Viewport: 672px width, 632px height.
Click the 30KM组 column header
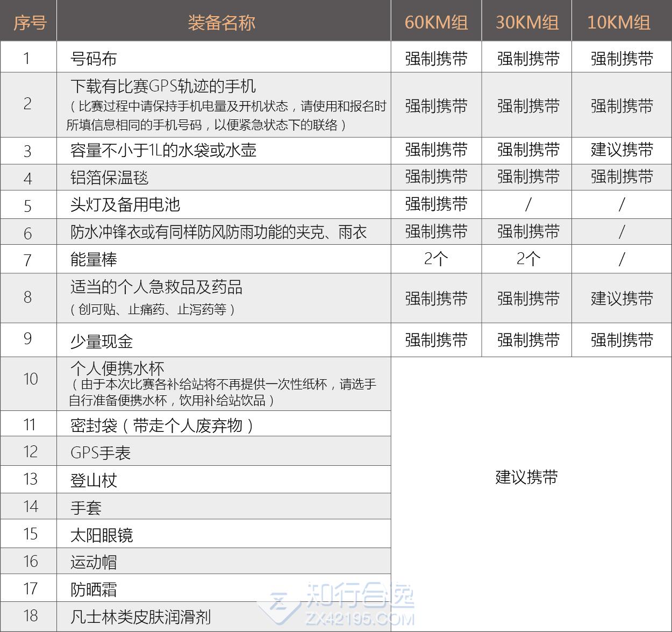click(x=527, y=23)
